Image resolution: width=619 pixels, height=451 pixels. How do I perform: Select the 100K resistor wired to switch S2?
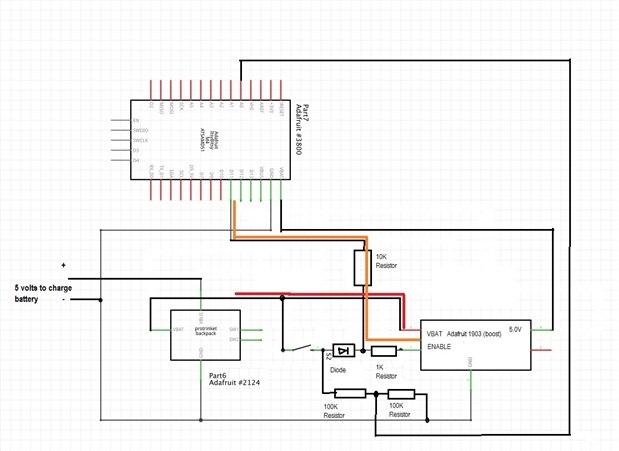pos(350,393)
